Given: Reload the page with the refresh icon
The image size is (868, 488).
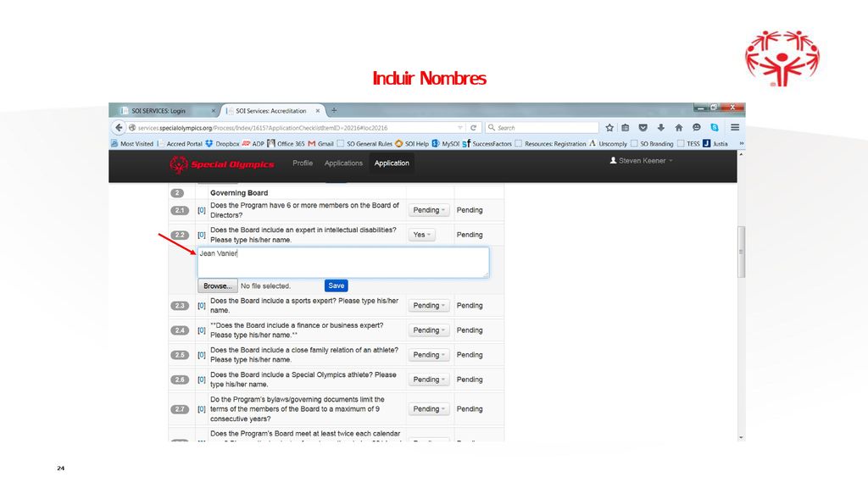Looking at the screenshot, I should click(473, 128).
